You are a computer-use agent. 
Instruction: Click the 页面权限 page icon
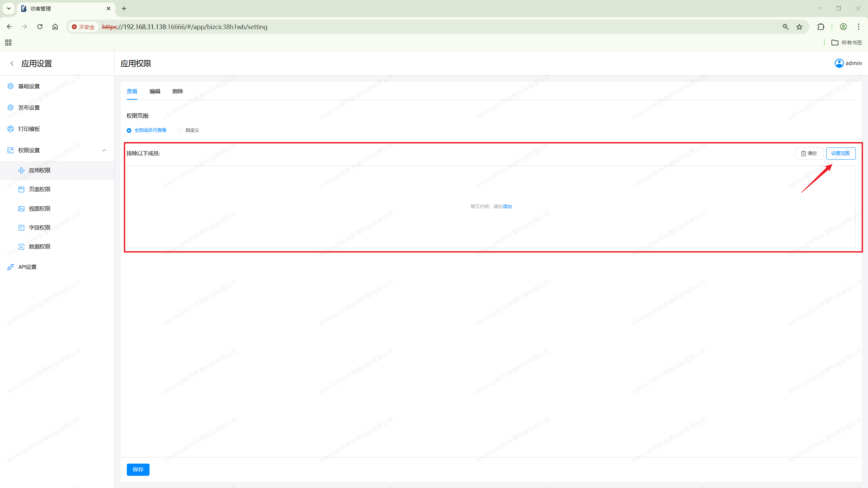[21, 189]
